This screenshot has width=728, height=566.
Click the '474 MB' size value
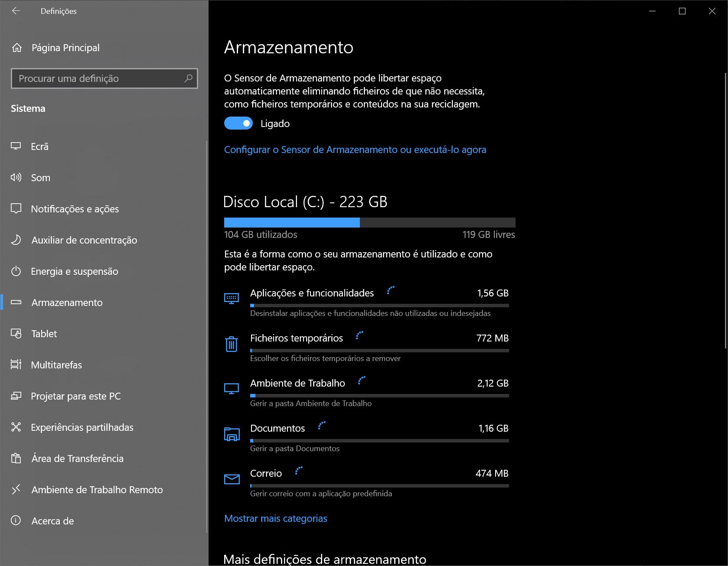(x=492, y=473)
